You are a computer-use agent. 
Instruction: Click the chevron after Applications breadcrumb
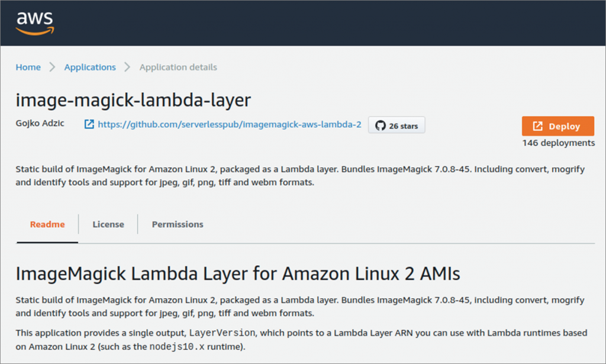(126, 67)
